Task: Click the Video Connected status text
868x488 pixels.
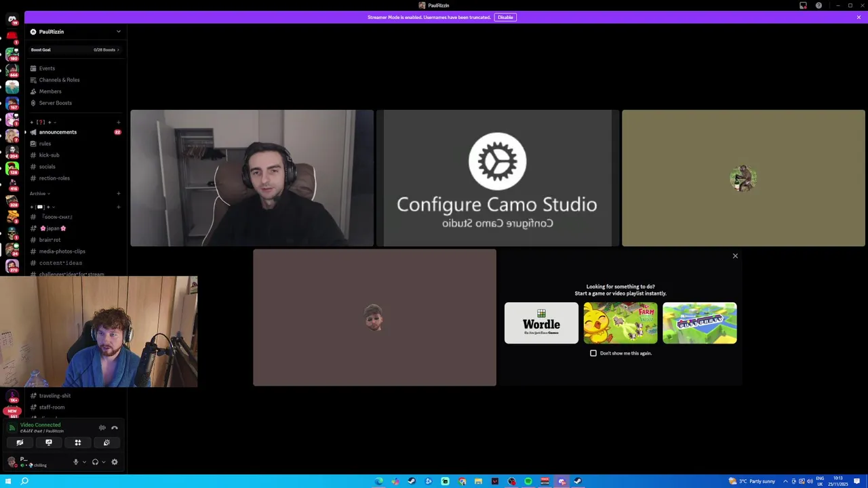Action: tap(40, 425)
